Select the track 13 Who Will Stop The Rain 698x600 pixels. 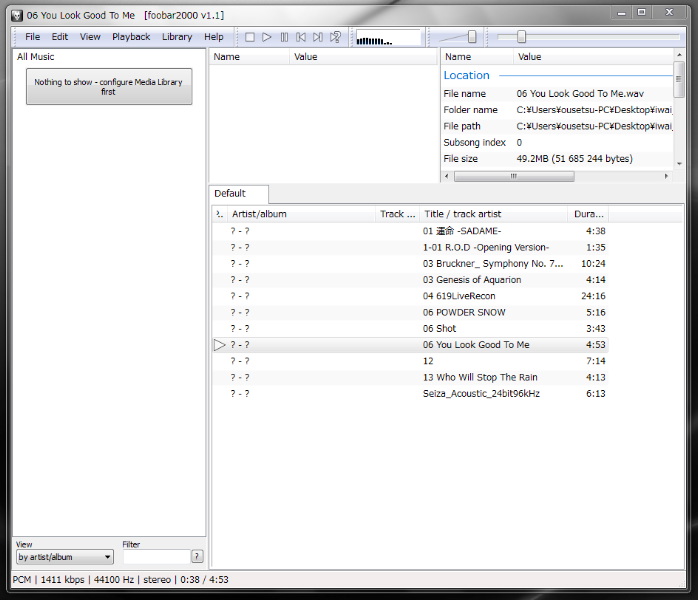[x=480, y=377]
